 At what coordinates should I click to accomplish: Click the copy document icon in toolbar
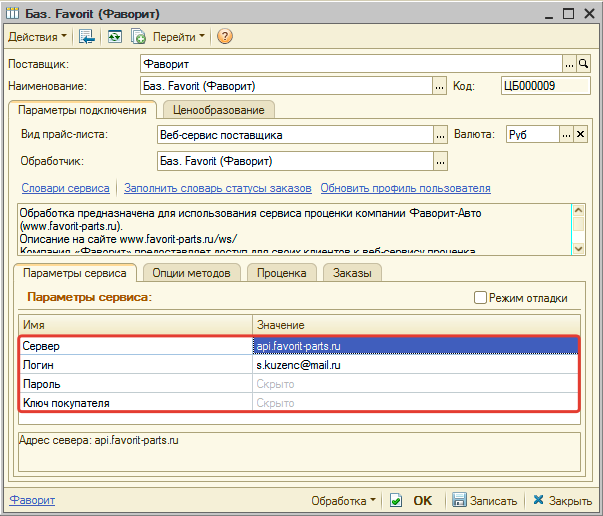click(x=138, y=37)
